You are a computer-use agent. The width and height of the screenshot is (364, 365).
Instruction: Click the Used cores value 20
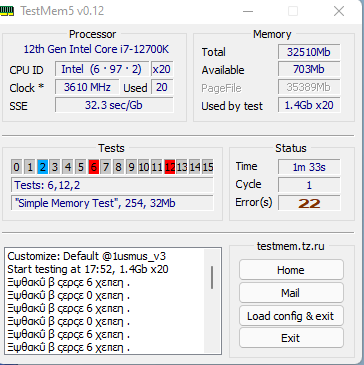pos(162,87)
